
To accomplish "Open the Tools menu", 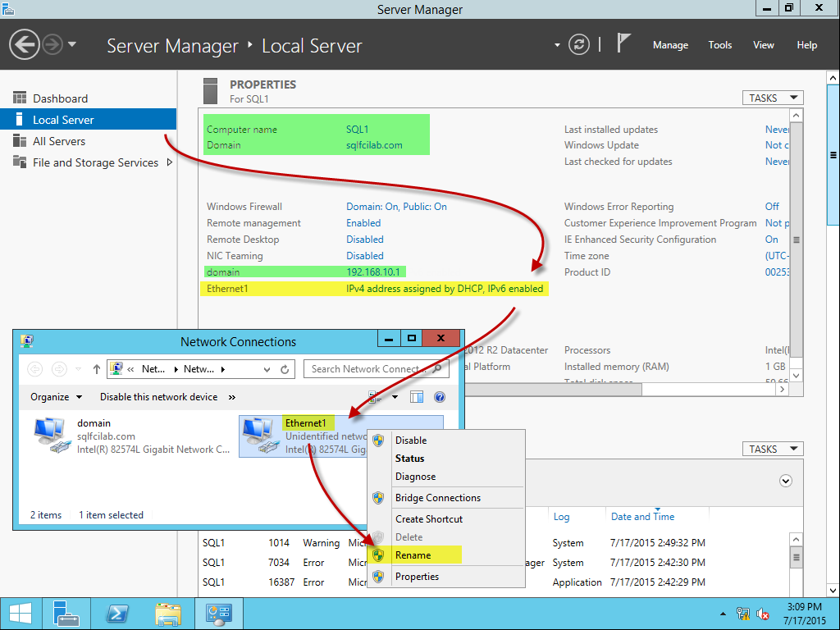I will [x=720, y=45].
